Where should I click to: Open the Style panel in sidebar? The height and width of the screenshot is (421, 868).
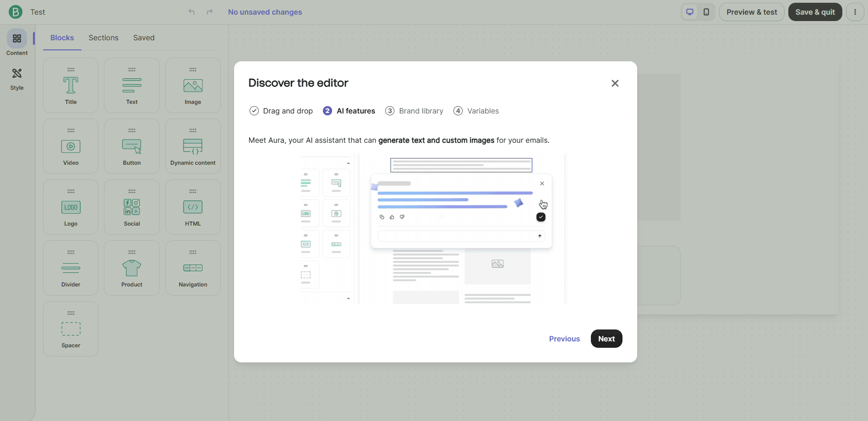click(x=17, y=79)
